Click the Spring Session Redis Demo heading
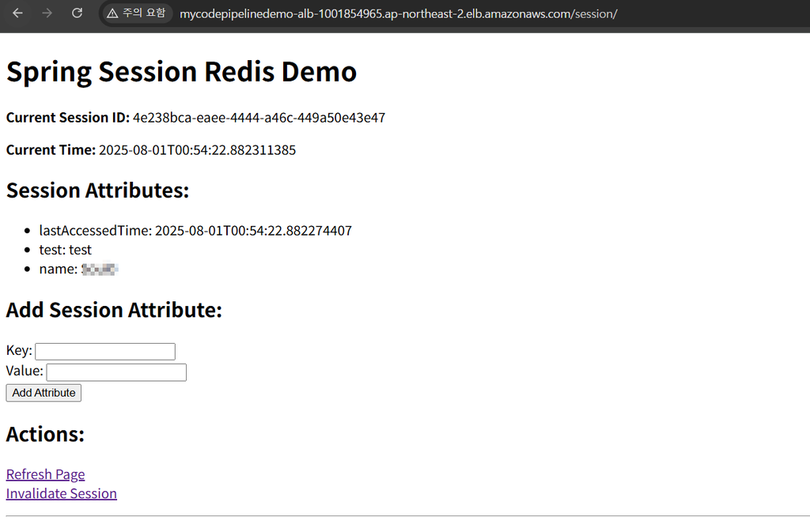Image resolution: width=810 pixels, height=532 pixels. point(181,71)
